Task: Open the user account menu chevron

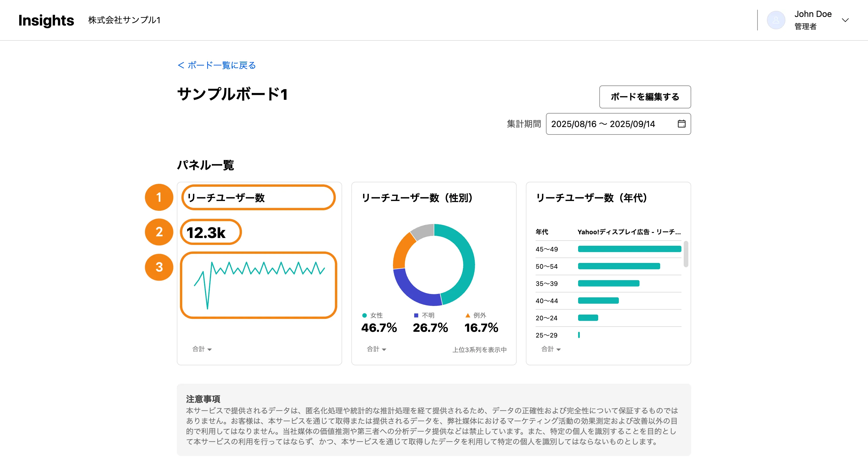Action: point(845,20)
